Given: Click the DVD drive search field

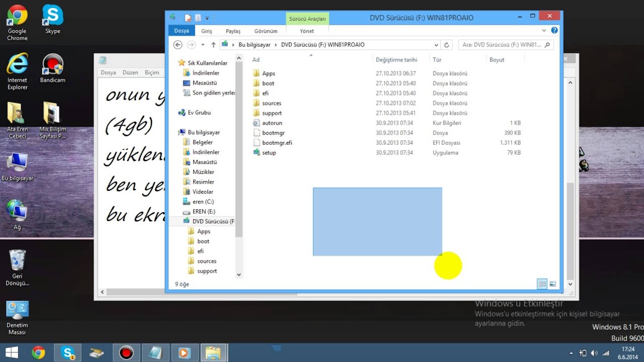Looking at the screenshot, I should coord(505,45).
